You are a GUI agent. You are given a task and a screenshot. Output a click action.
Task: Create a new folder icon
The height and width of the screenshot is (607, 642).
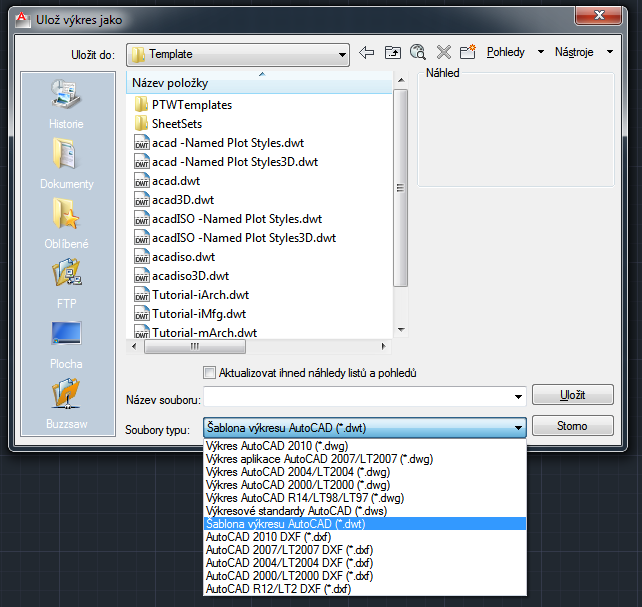pos(468,52)
